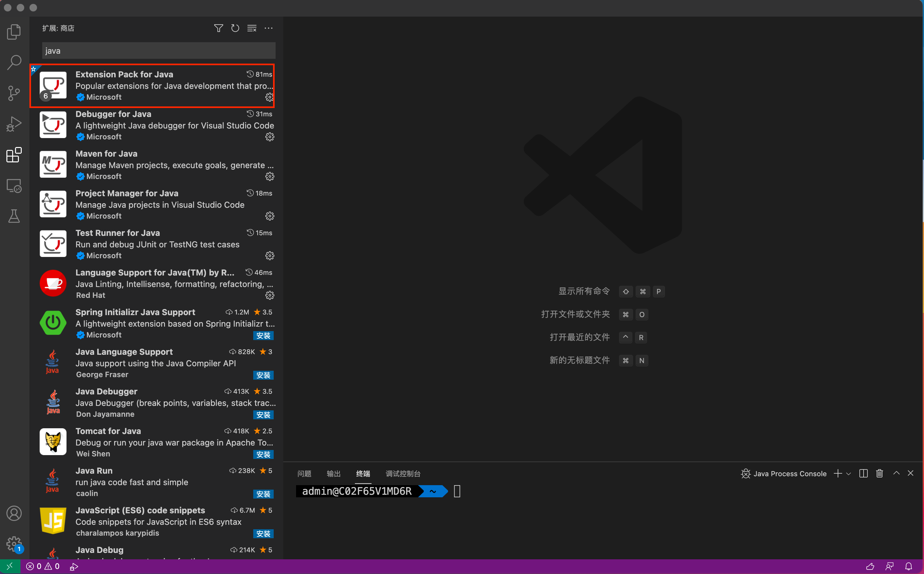The height and width of the screenshot is (574, 924).
Task: Switch to the 问题 panel tab
Action: 304,473
